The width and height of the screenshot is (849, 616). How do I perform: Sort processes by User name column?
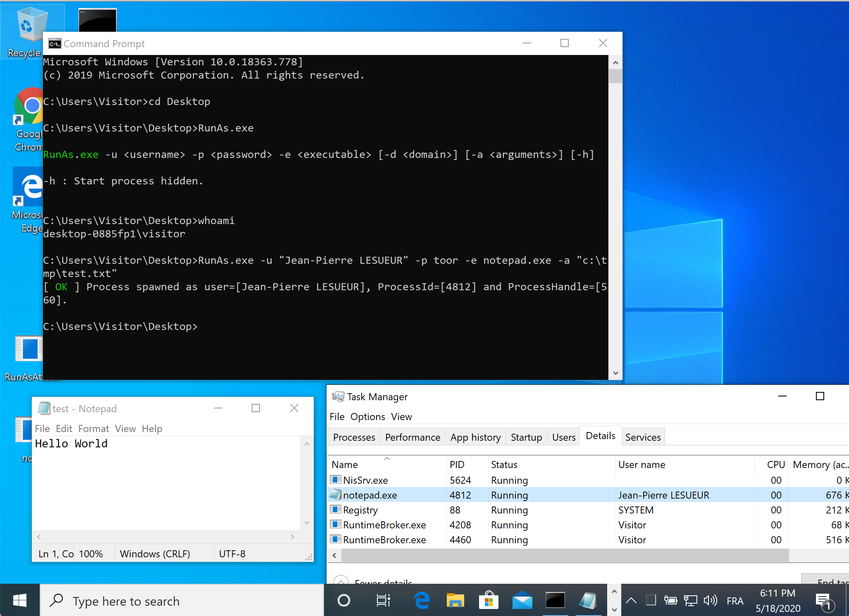[x=685, y=464]
